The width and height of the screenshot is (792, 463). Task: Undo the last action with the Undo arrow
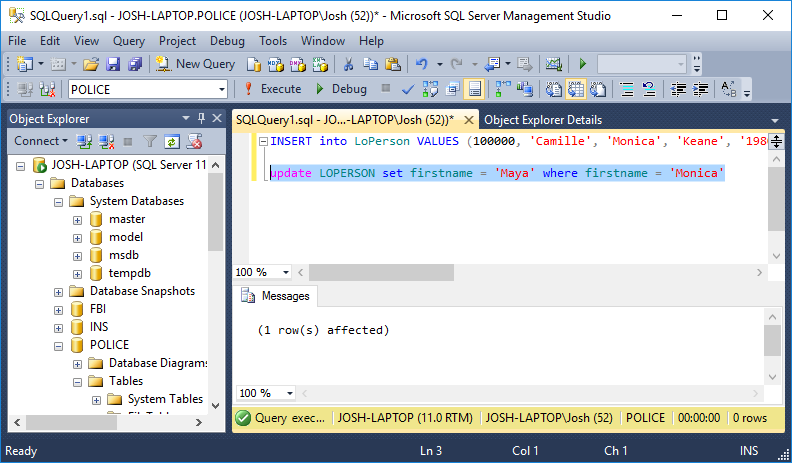click(x=422, y=64)
